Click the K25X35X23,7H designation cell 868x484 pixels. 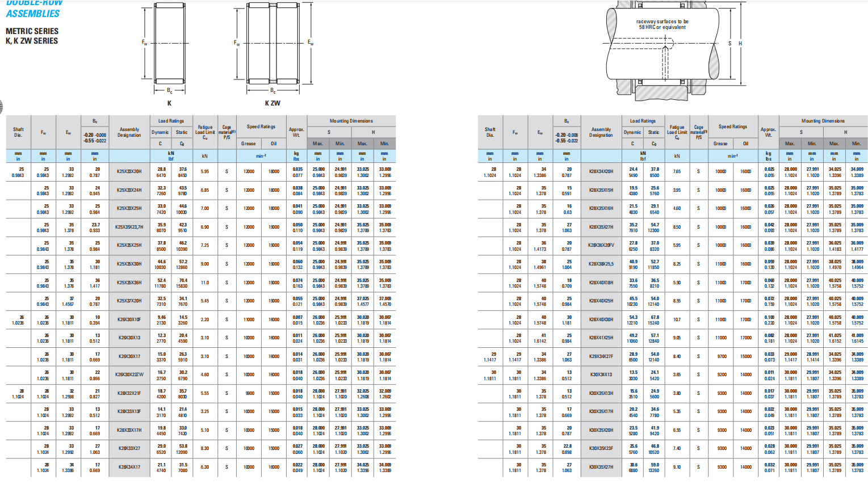tap(129, 227)
